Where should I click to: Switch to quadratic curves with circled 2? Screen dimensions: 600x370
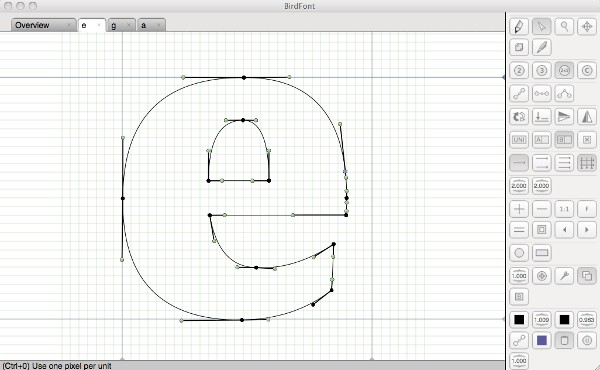pyautogui.click(x=519, y=70)
